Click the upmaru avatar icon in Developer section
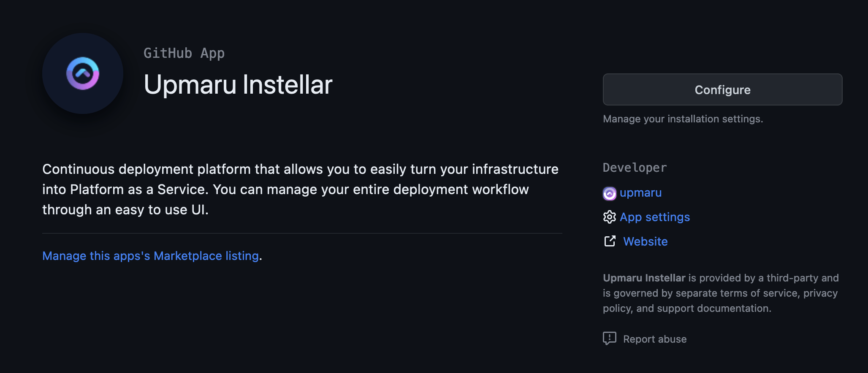 [609, 193]
